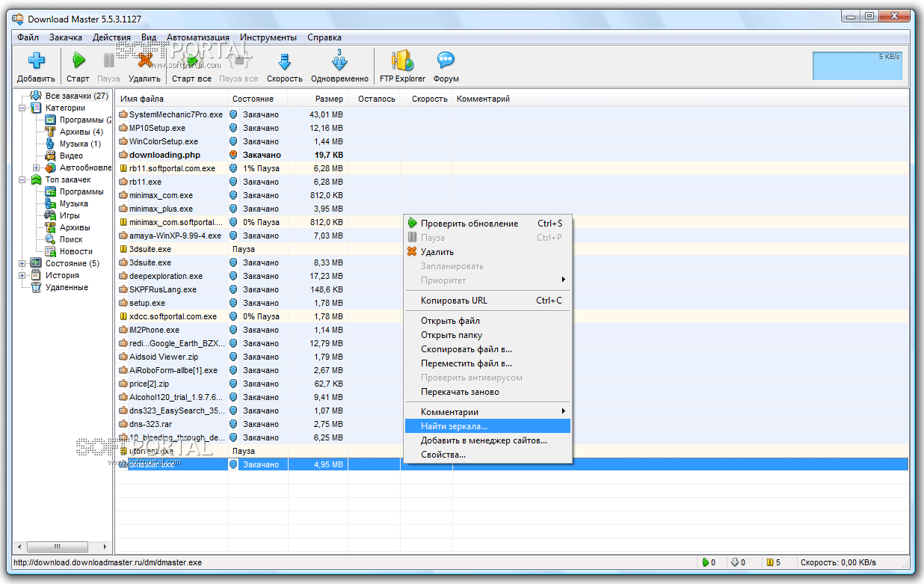Screen dimensions: 924x584
Task: Collapse the Категории tree node
Action: [x=23, y=108]
